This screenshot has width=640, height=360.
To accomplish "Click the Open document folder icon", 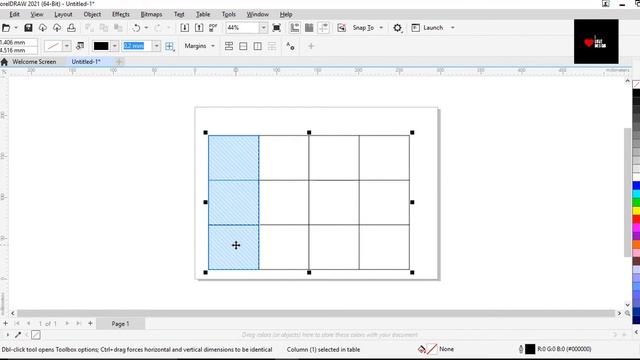I will 6,28.
